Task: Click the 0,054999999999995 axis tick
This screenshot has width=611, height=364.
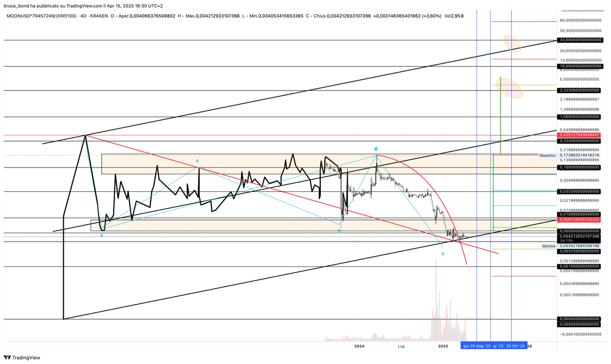Action: coord(580,180)
